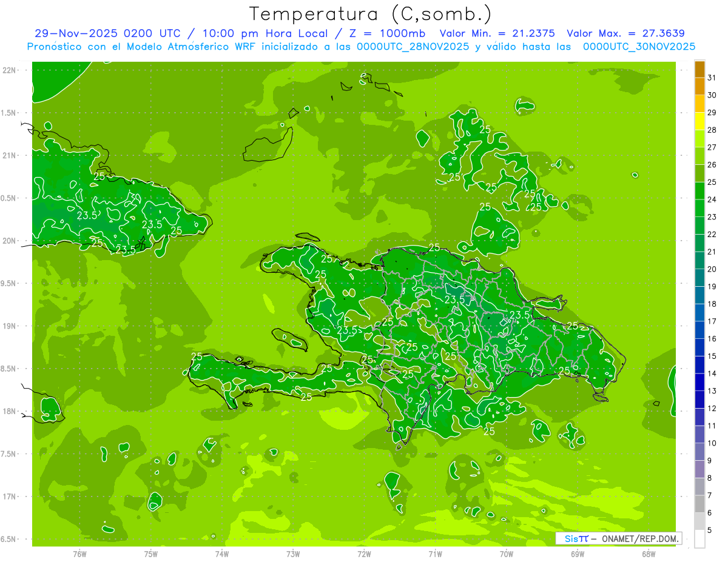Image resolution: width=728 pixels, height=562 pixels.
Task: Click the '75W' longitude label
Action: point(151,554)
